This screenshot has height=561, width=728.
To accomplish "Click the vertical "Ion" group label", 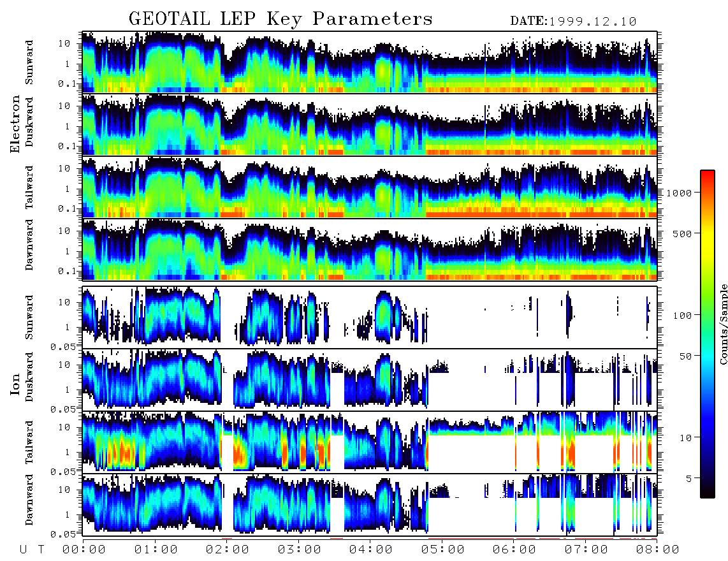I will 15,384.
